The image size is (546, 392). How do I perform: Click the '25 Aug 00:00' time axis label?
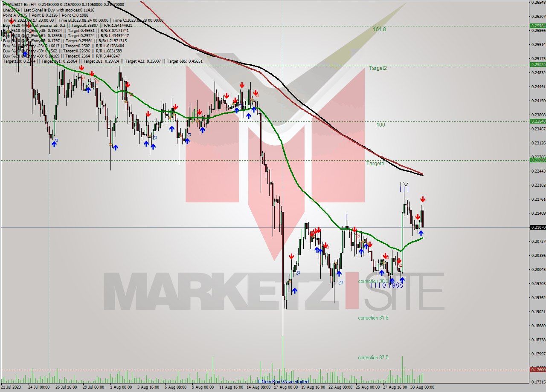367,387
